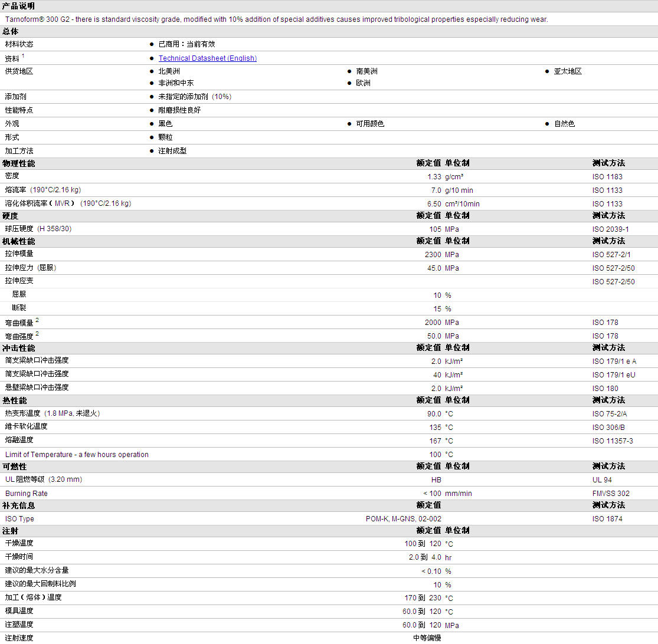Click the UL 阻燃等级 (3.20 mm) label
Image resolution: width=658 pixels, height=644 pixels.
pos(44,479)
